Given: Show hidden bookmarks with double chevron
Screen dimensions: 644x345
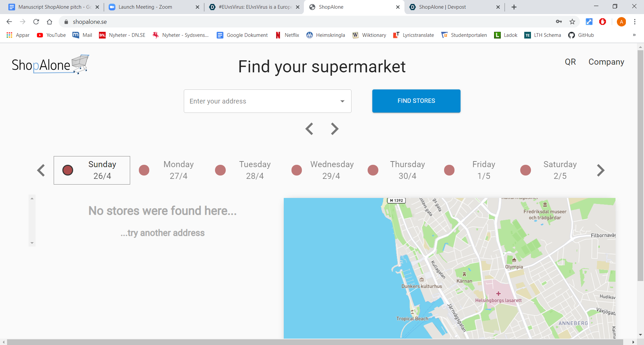Looking at the screenshot, I should (x=634, y=35).
